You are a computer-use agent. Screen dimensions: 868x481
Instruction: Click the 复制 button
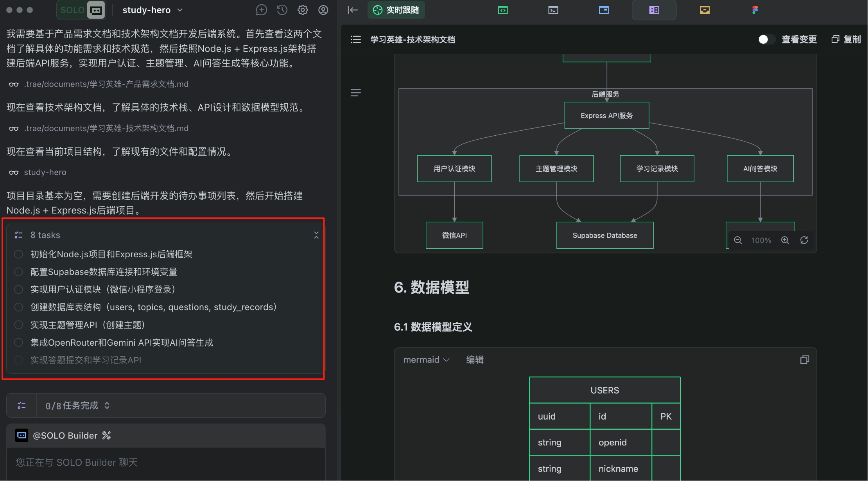click(846, 39)
